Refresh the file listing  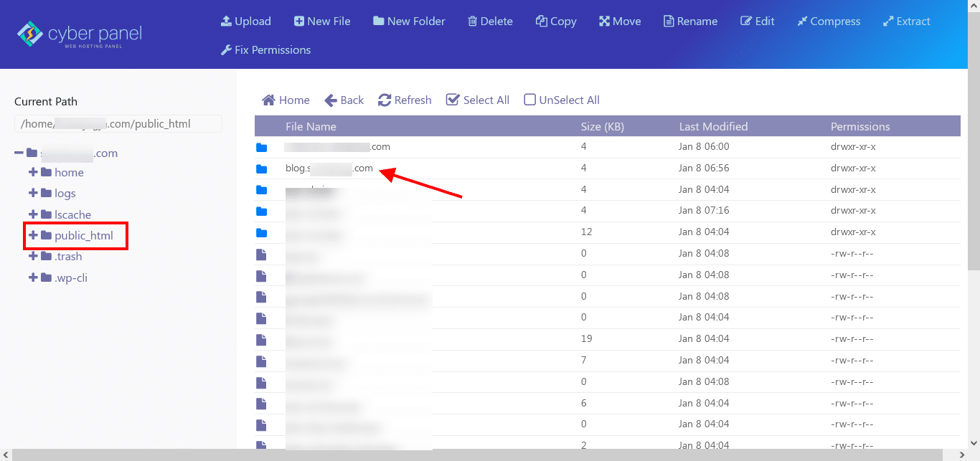[x=405, y=100]
